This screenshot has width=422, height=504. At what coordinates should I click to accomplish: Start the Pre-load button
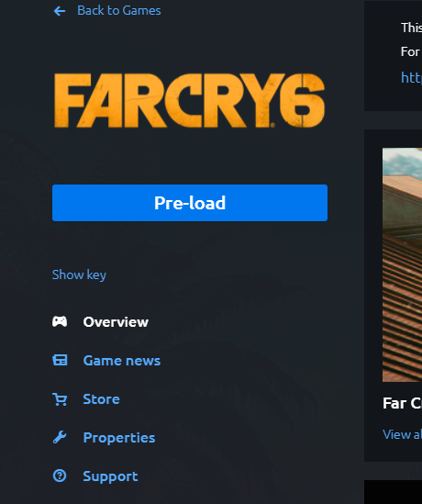[x=190, y=203]
